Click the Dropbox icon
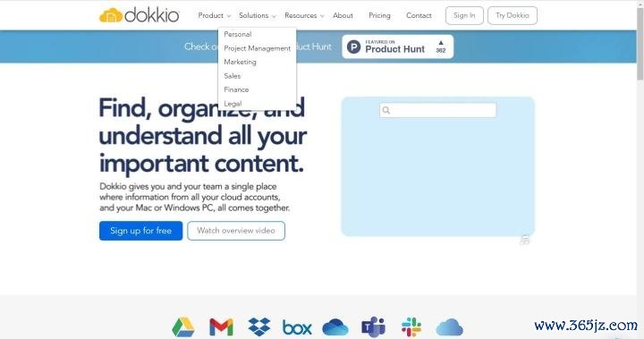Image resolution: width=644 pixels, height=339 pixels. tap(259, 327)
